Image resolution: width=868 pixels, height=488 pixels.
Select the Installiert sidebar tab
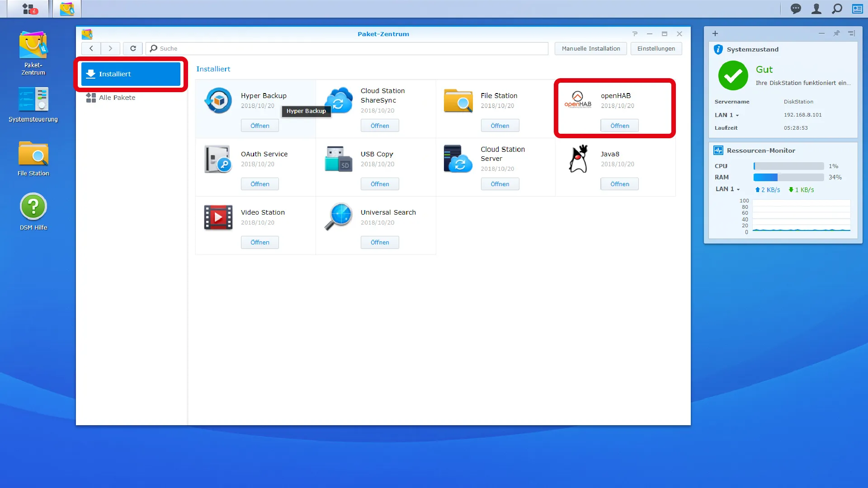coord(131,74)
